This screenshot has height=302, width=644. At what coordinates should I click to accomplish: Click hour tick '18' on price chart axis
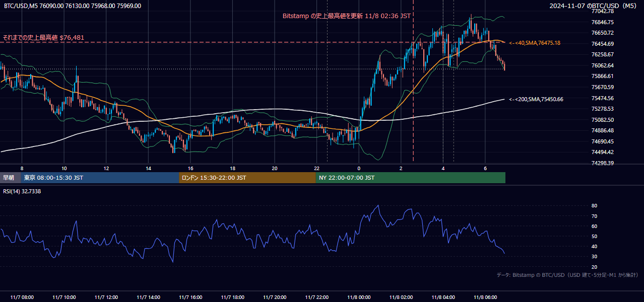[232, 168]
